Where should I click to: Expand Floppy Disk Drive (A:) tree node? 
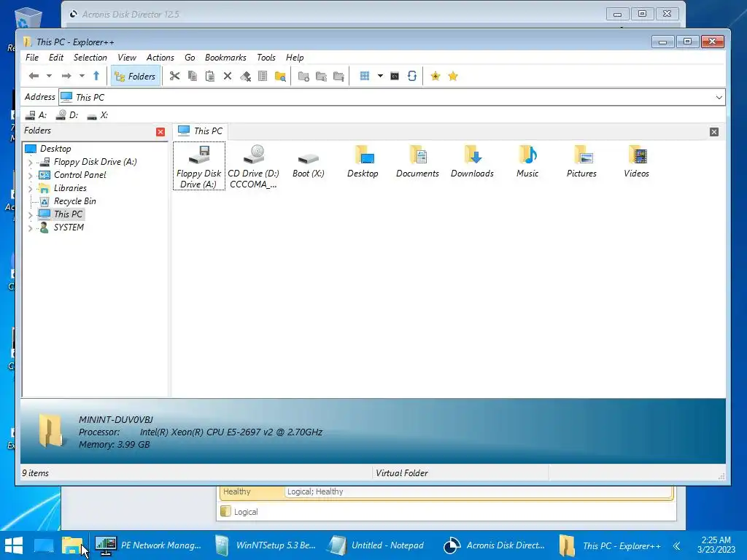point(31,163)
